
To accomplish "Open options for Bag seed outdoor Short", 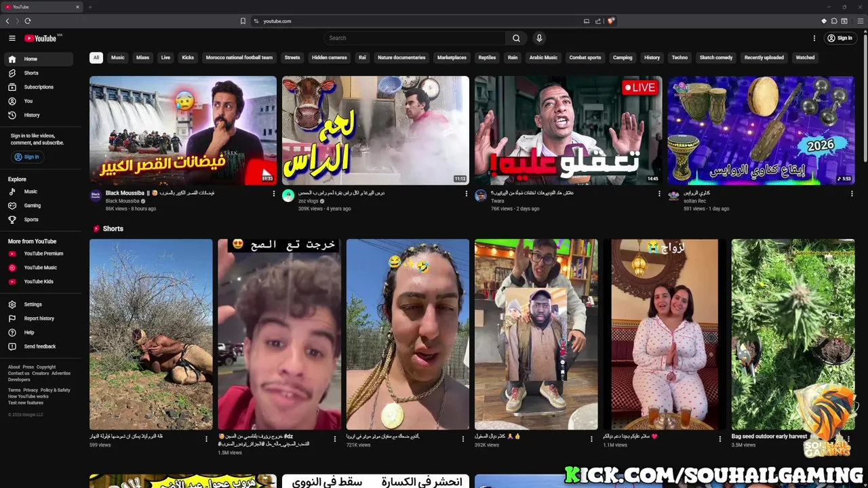I will click(848, 439).
